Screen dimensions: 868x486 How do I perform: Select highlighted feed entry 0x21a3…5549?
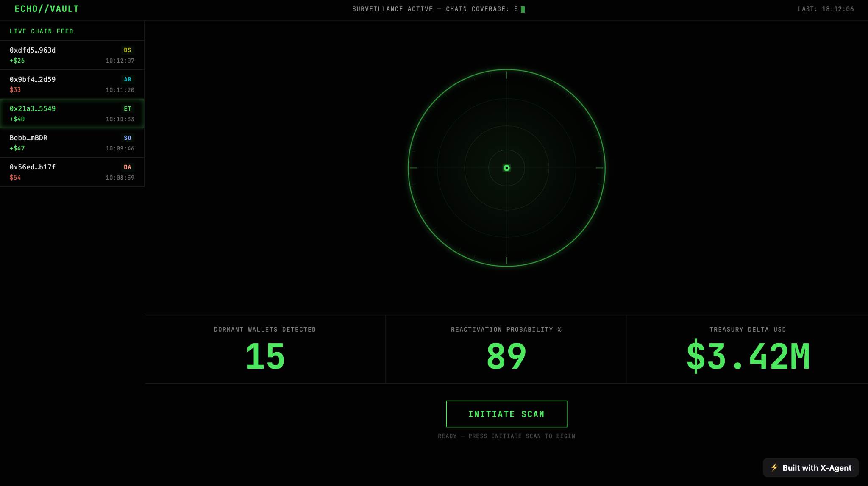tap(72, 114)
